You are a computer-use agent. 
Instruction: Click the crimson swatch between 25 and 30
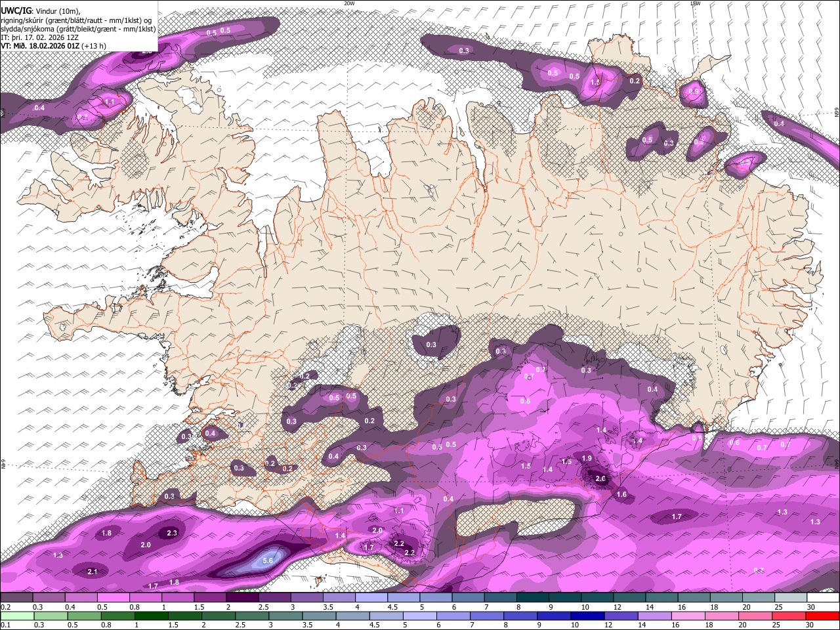(789, 616)
